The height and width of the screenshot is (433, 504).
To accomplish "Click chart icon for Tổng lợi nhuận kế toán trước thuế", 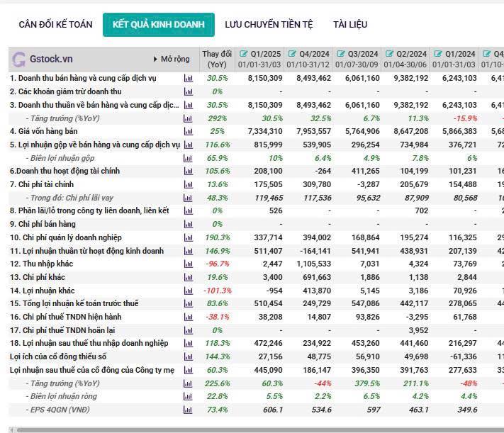I will point(188,304).
